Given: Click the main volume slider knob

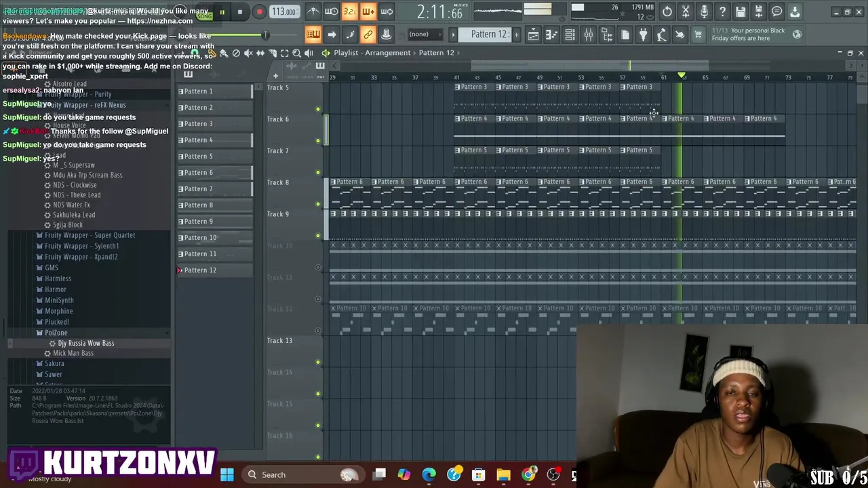Looking at the screenshot, I should (265, 35).
